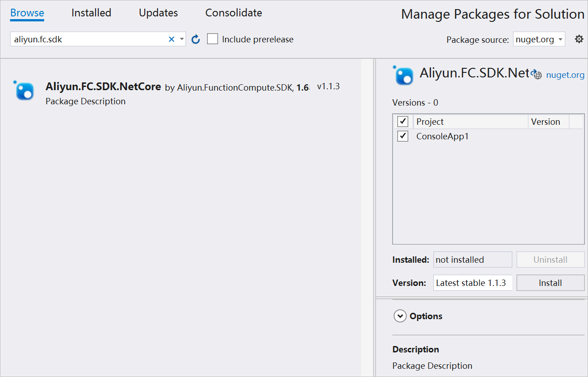
Task: Open NuGet package manager settings gear
Action: [579, 39]
